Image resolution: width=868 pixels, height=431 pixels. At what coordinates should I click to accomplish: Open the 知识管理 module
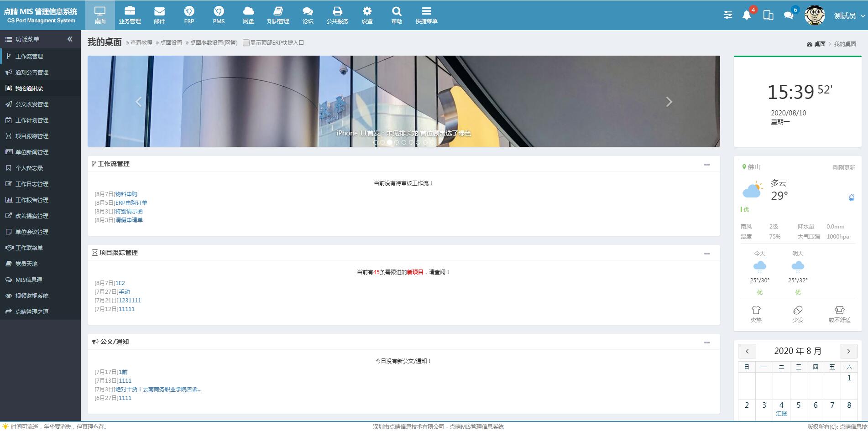[278, 14]
